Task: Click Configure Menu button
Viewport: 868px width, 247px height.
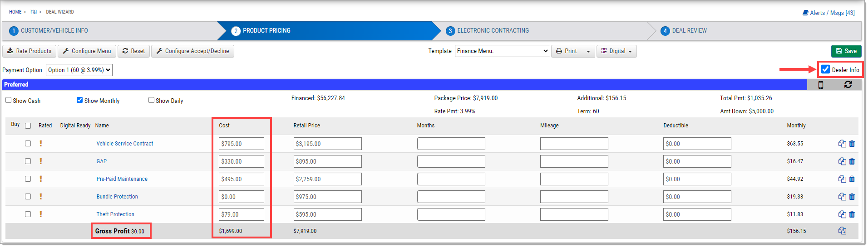Action: coord(87,51)
